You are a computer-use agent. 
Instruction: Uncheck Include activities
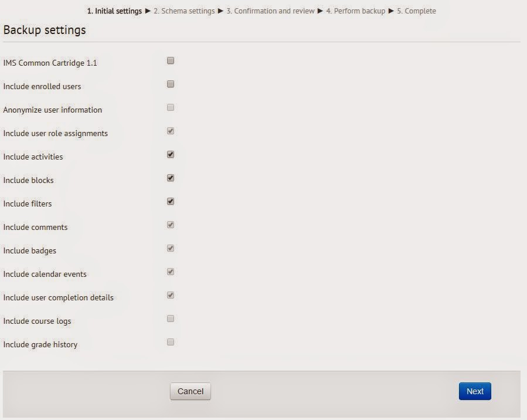[x=170, y=154]
